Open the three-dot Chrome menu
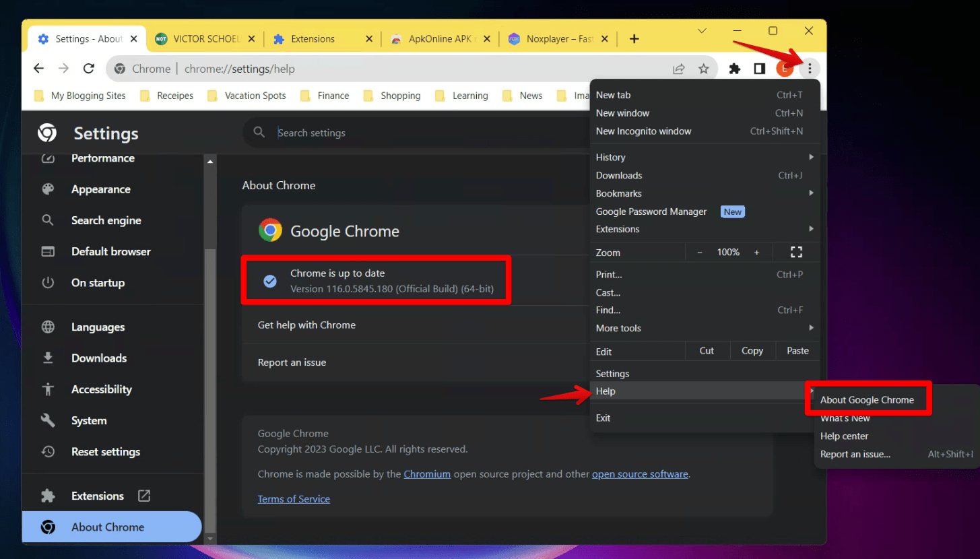The width and height of the screenshot is (980, 559). (810, 69)
